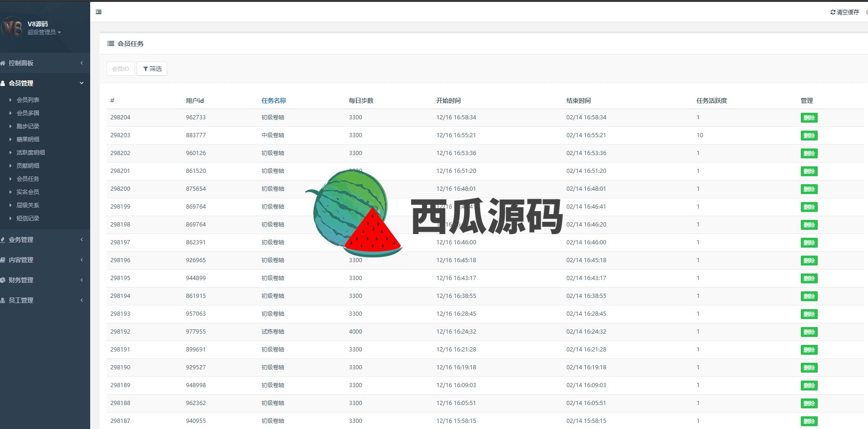Delete task row 298194
This screenshot has width=868, height=429.
click(809, 296)
